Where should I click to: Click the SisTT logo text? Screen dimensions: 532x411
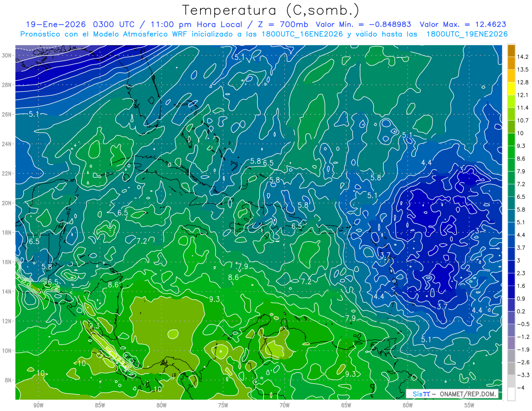[x=421, y=394]
